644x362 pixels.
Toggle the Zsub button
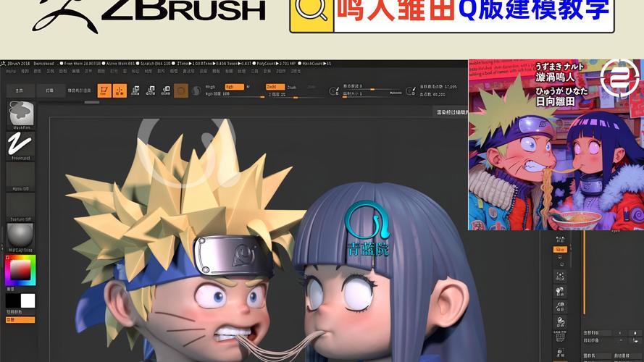tap(292, 87)
